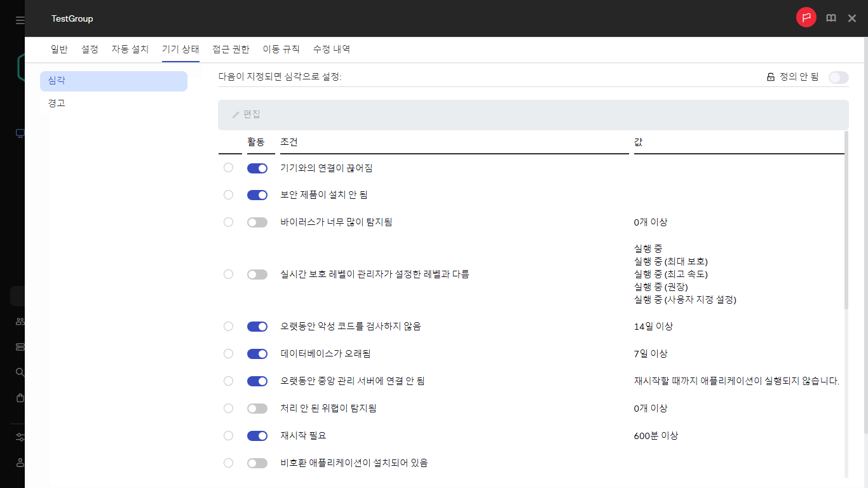
Task: Open the help book icon
Action: pos(831,18)
